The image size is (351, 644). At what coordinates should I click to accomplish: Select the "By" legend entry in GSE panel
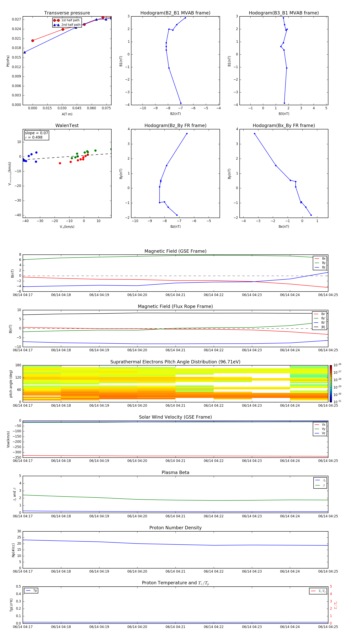tap(320, 263)
